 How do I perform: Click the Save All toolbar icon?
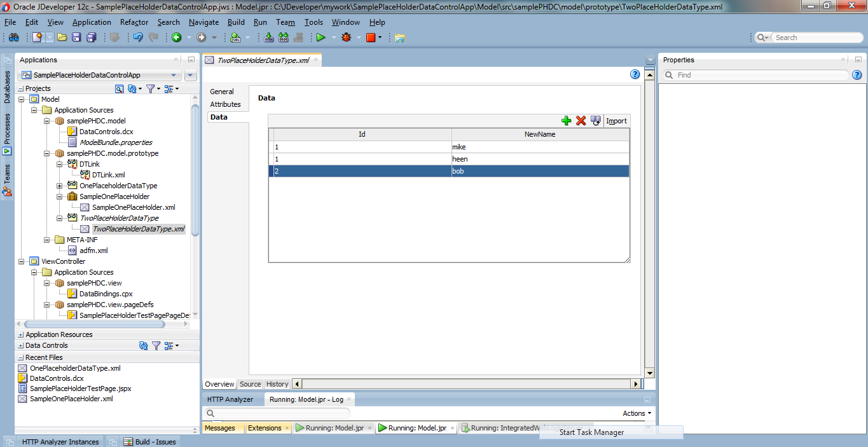point(90,38)
